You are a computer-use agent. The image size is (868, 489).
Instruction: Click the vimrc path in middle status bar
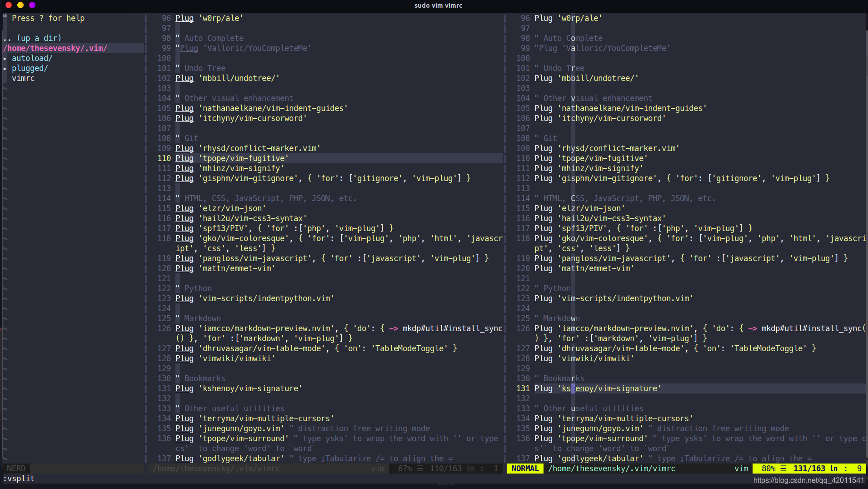coord(216,469)
